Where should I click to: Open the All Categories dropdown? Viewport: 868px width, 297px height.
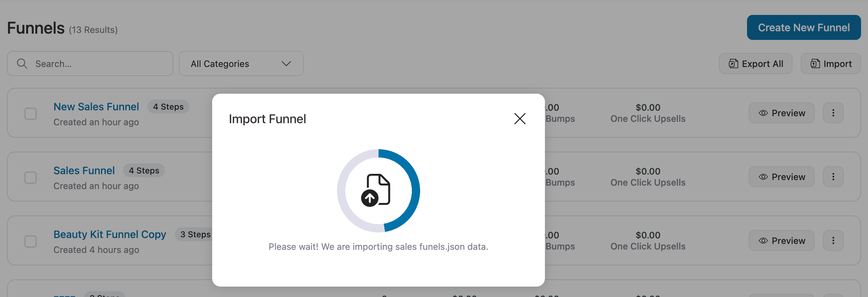pyautogui.click(x=241, y=63)
